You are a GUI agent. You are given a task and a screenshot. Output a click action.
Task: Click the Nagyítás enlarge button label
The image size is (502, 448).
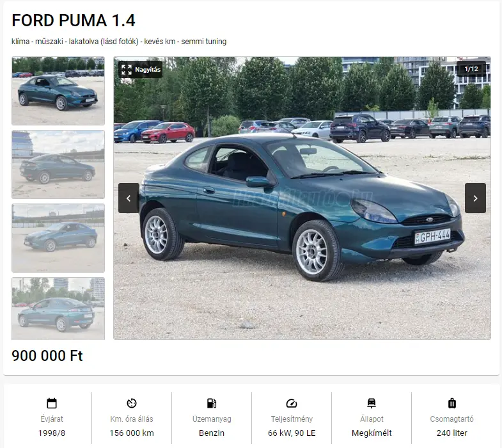click(148, 70)
